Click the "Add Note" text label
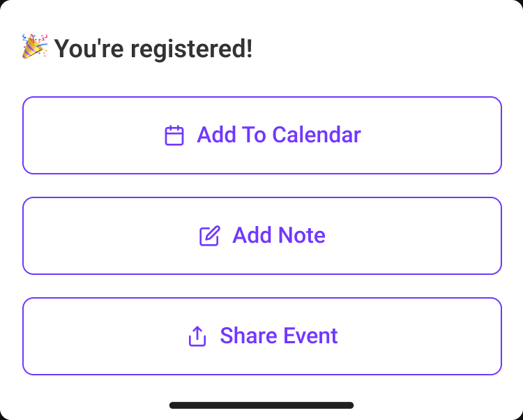This screenshot has height=420, width=523. pos(279,235)
